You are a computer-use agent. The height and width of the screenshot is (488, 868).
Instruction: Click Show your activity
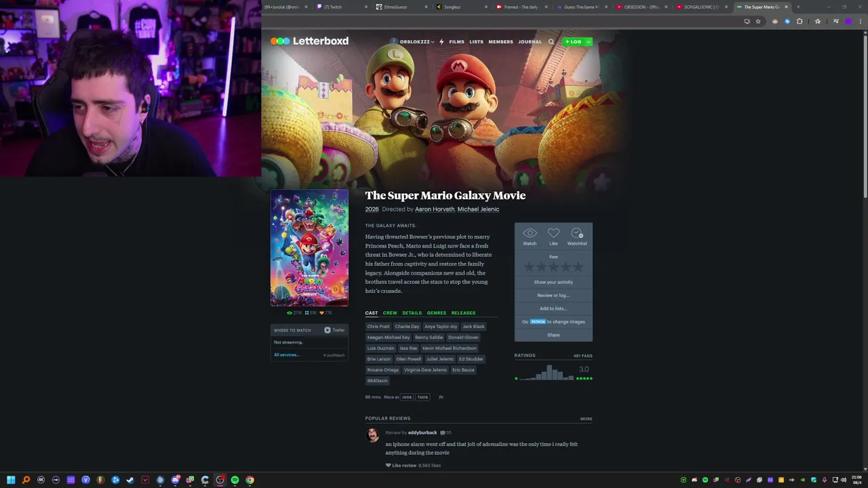[x=553, y=282]
